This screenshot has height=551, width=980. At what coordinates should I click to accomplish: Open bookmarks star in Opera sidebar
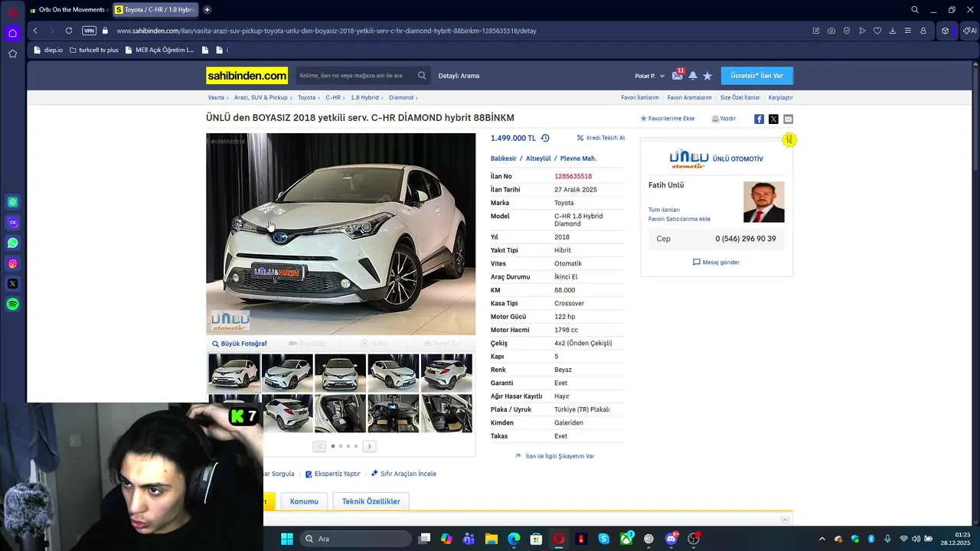[12, 54]
